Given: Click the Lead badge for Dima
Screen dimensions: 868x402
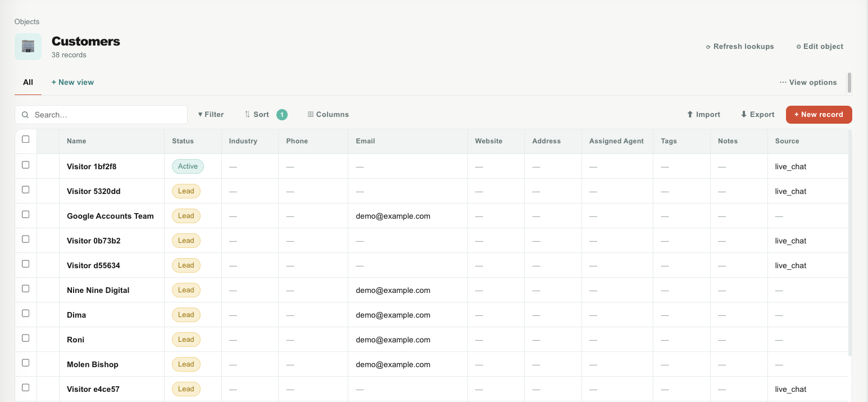Looking at the screenshot, I should click(x=186, y=315).
